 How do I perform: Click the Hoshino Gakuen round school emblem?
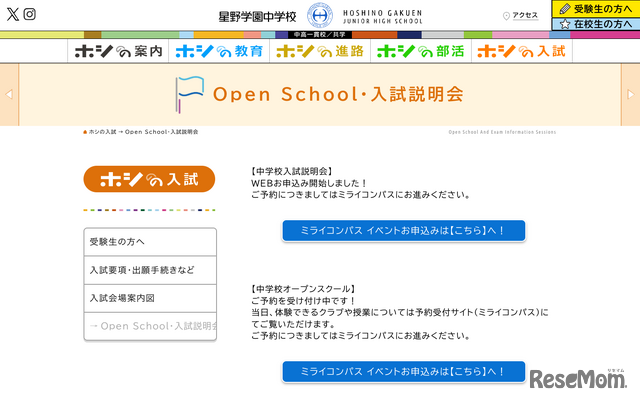pyautogui.click(x=320, y=16)
